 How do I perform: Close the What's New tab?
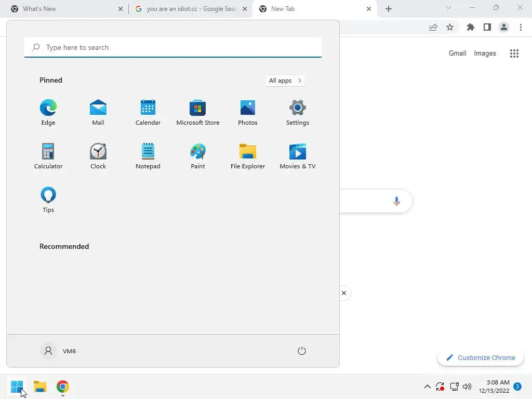[121, 9]
